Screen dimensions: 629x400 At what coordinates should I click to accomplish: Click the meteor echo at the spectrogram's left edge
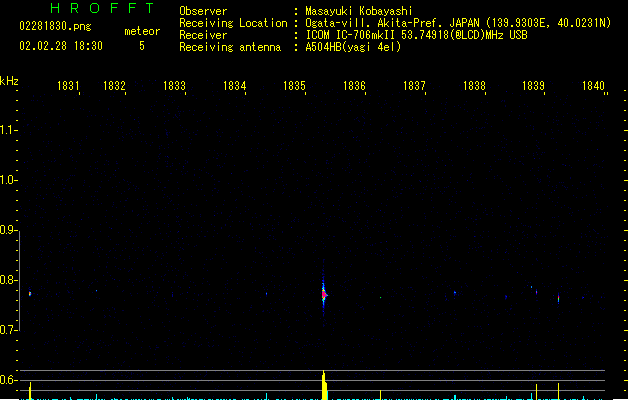pos(30,293)
